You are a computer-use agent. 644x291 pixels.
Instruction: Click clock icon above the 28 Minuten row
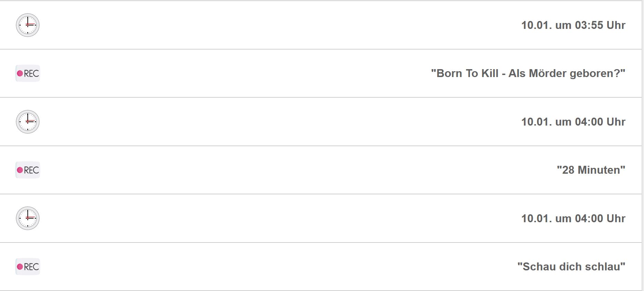click(x=28, y=122)
